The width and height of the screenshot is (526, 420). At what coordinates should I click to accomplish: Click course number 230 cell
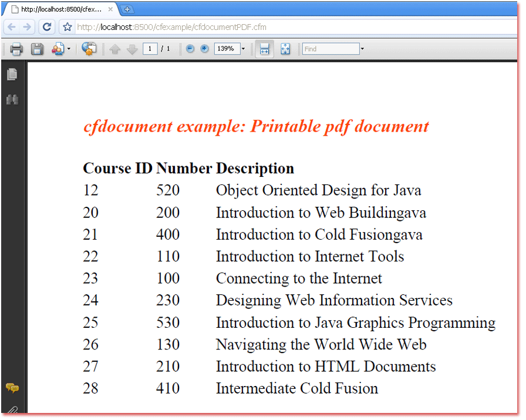(168, 301)
